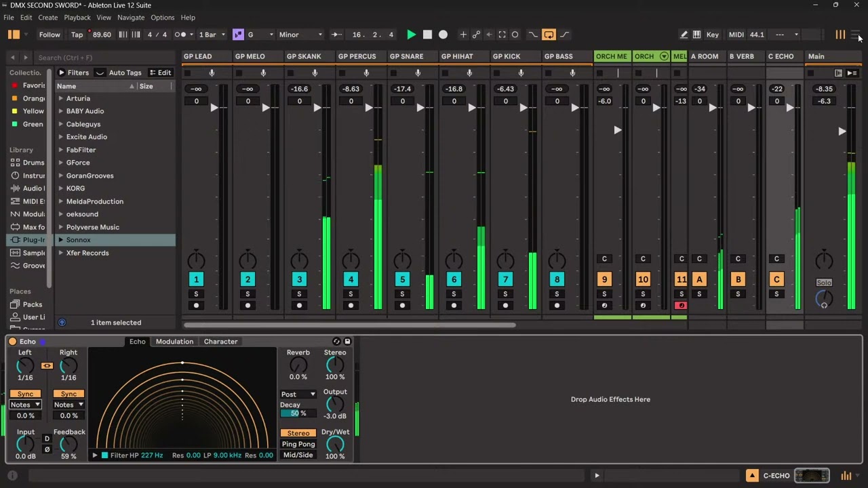This screenshot has width=868, height=488.
Task: Click the Main stop all clips icon
Action: (810, 73)
